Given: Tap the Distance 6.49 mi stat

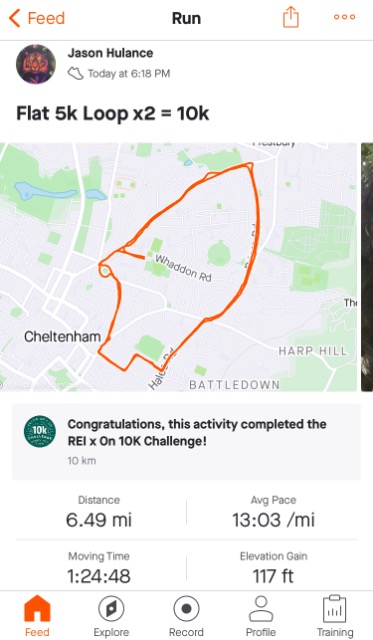Looking at the screenshot, I should pyautogui.click(x=99, y=512).
